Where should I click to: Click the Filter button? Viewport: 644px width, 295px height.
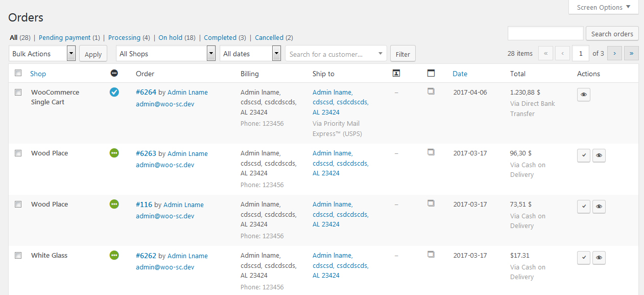403,54
